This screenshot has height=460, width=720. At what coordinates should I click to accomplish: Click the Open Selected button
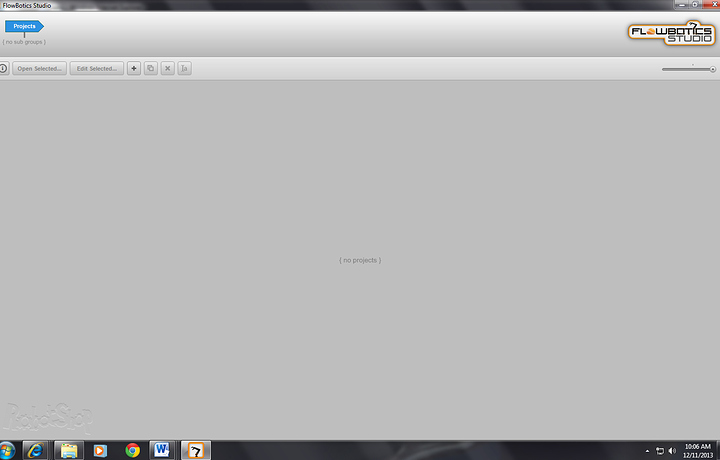pyautogui.click(x=39, y=68)
